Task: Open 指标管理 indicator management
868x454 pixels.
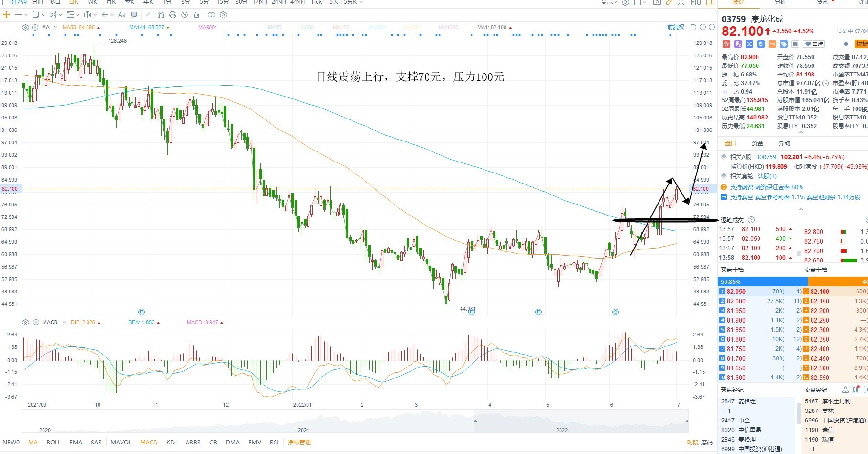Action: click(299, 442)
